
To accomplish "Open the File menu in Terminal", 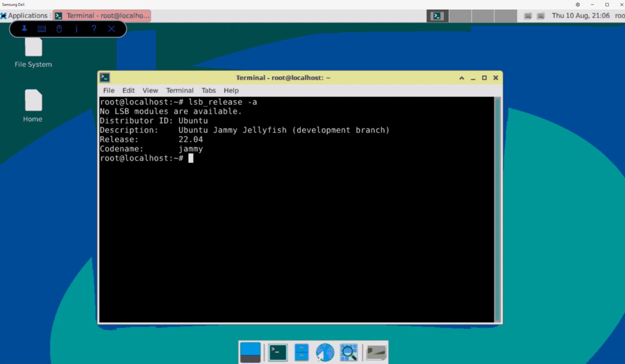I will tap(109, 90).
